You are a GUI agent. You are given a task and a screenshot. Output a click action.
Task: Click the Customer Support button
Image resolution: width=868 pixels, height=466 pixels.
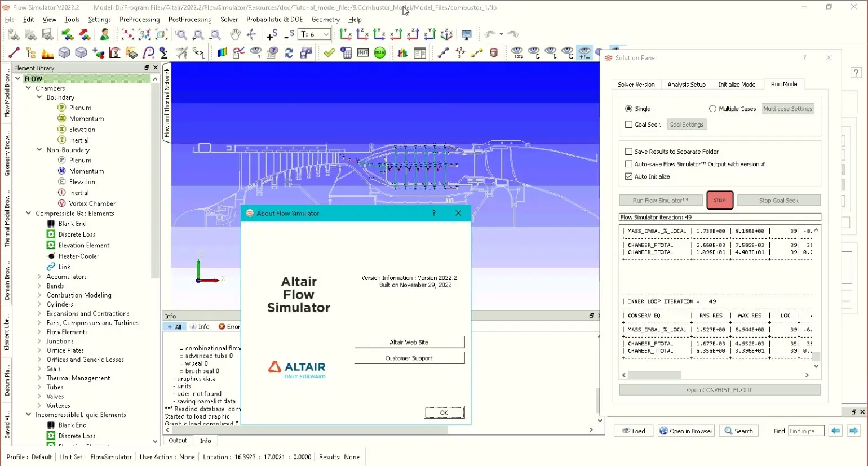[409, 358]
